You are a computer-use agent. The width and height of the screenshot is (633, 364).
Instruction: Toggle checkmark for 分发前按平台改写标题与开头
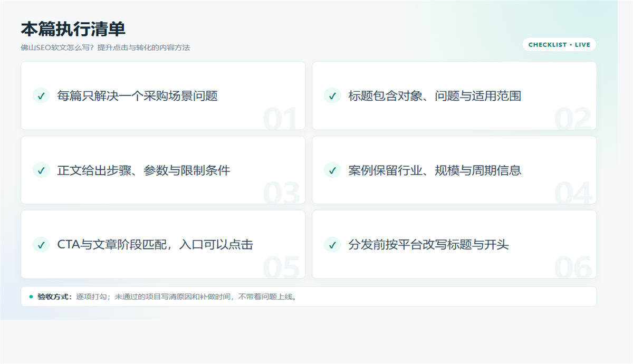click(332, 244)
